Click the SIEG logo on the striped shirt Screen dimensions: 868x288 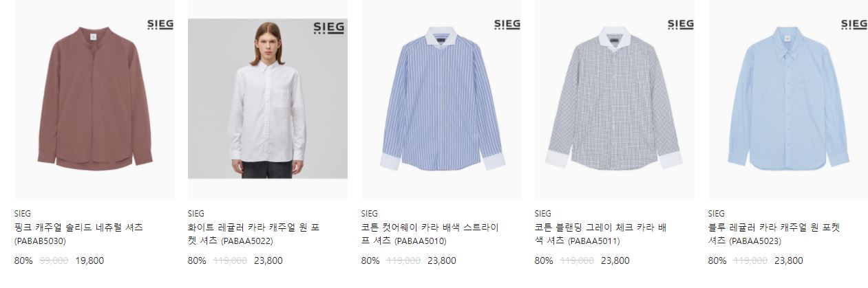507,25
